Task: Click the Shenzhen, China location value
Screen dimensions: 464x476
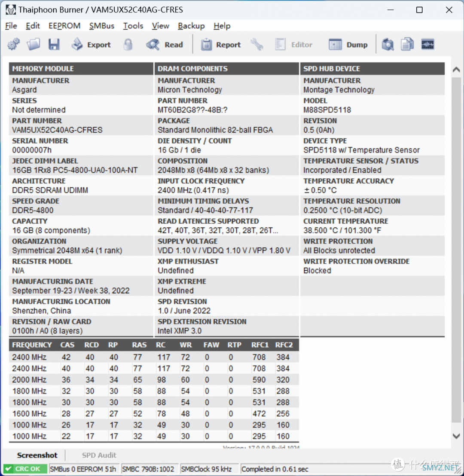Action: click(x=42, y=311)
